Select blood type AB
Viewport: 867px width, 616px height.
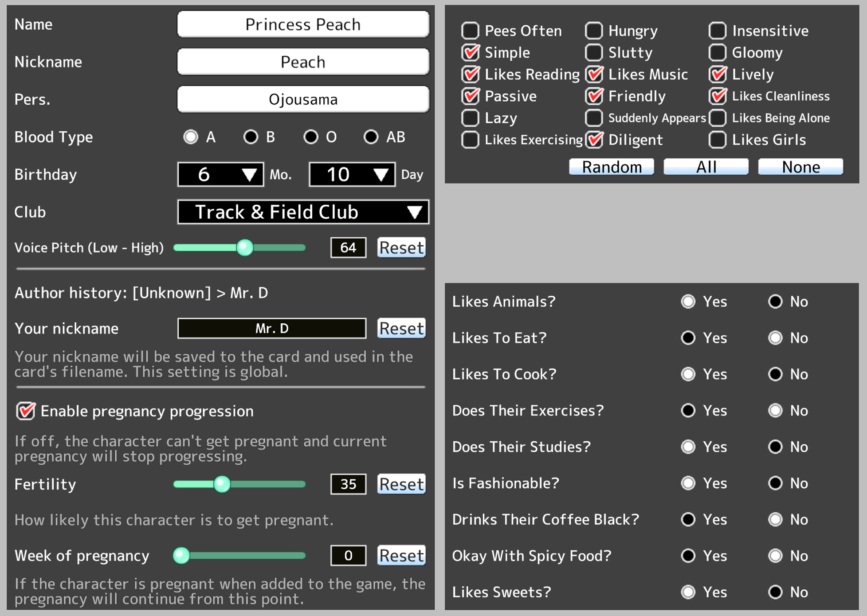[371, 137]
